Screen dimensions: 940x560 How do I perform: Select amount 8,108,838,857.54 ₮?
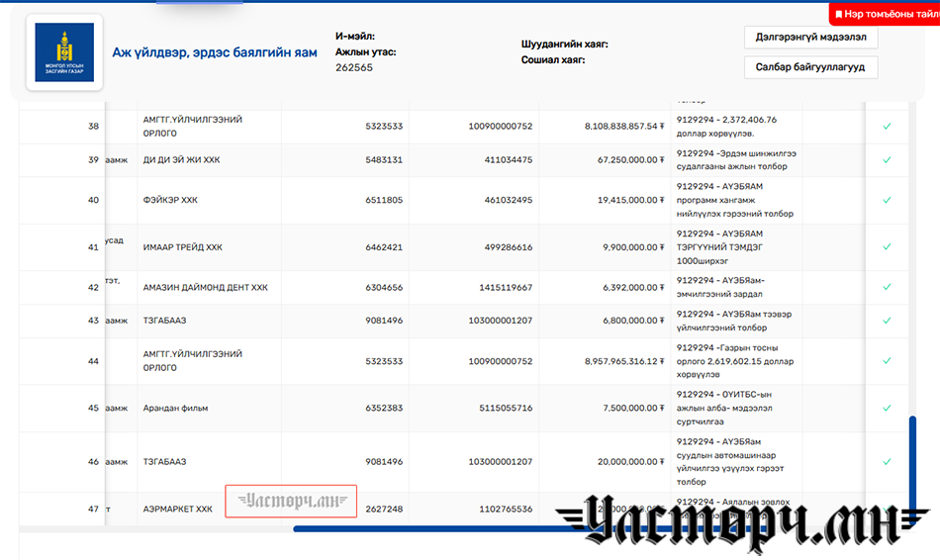tap(624, 126)
